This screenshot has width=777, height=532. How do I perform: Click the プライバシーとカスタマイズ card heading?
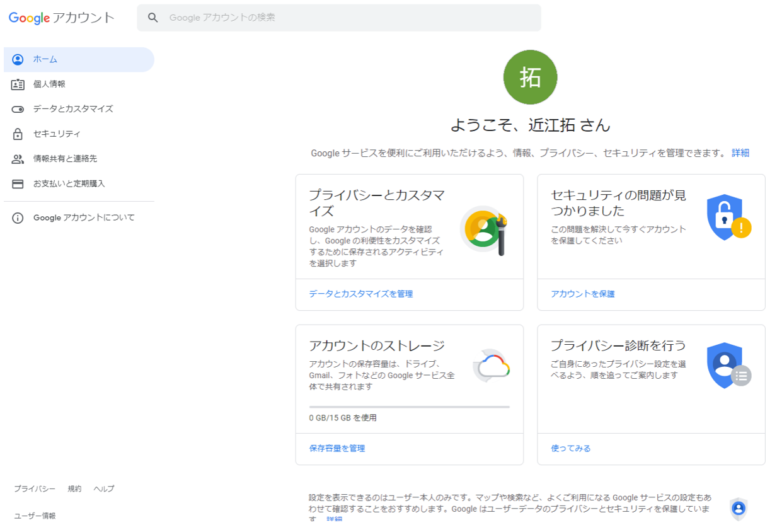pos(377,203)
